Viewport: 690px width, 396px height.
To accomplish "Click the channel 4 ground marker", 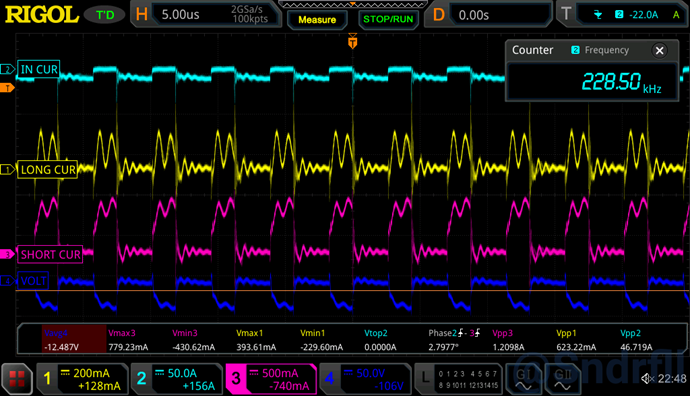I will [7, 280].
